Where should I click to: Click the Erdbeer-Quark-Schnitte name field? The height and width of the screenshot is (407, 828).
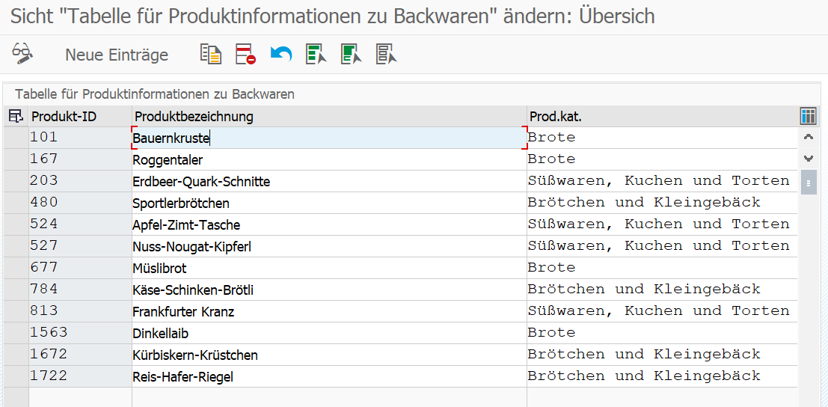pos(329,182)
